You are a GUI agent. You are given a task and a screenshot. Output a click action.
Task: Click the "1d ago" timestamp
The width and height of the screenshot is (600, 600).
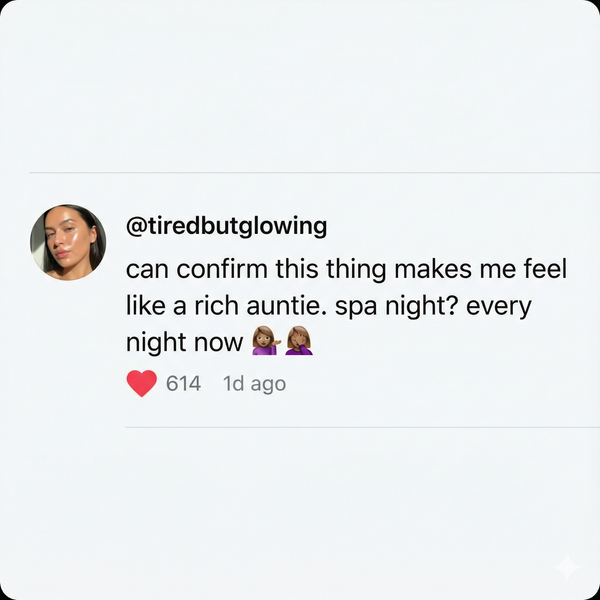(x=254, y=384)
